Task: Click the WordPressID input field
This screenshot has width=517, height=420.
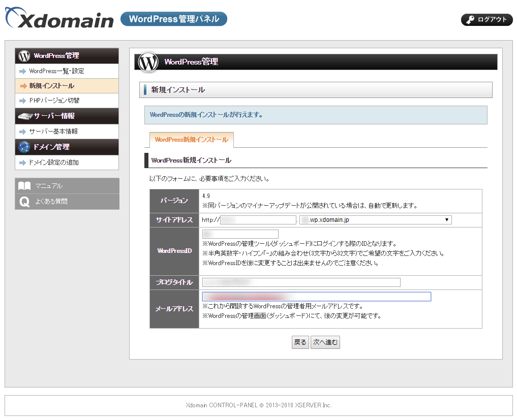Action: [240, 234]
